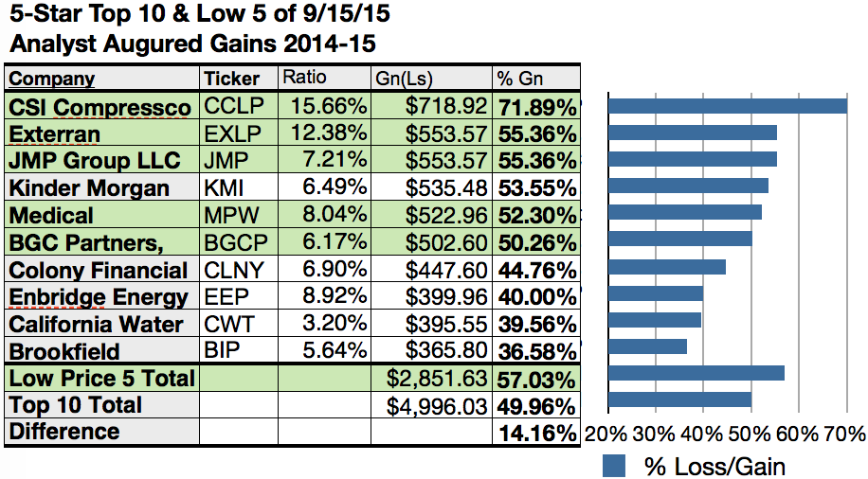Select the shortest bar for Brookfield
This screenshot has width=868, height=479.
point(648,346)
